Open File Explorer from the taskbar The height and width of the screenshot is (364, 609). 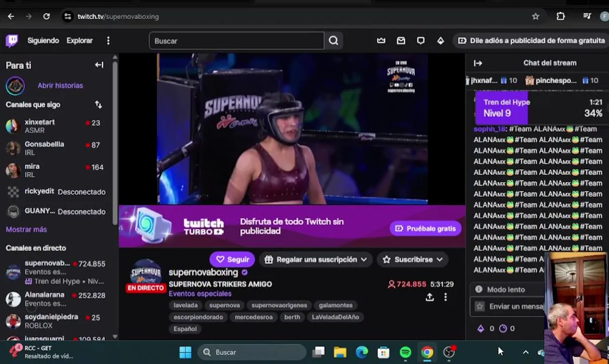340,352
